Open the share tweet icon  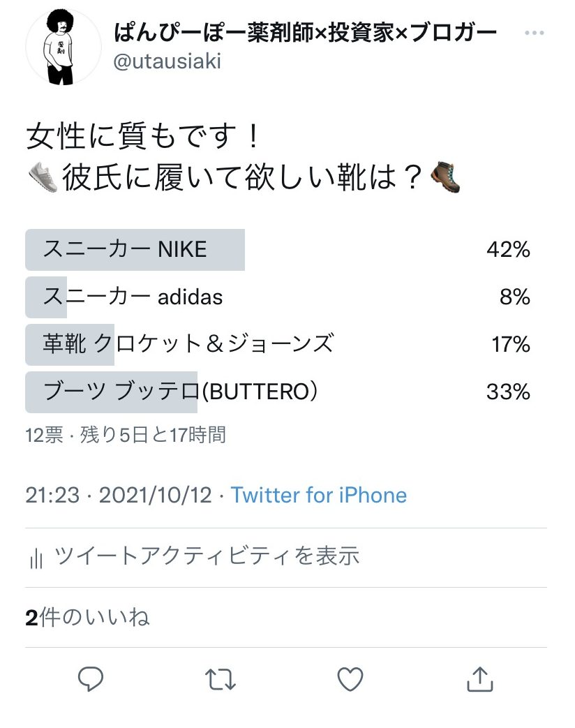click(479, 678)
